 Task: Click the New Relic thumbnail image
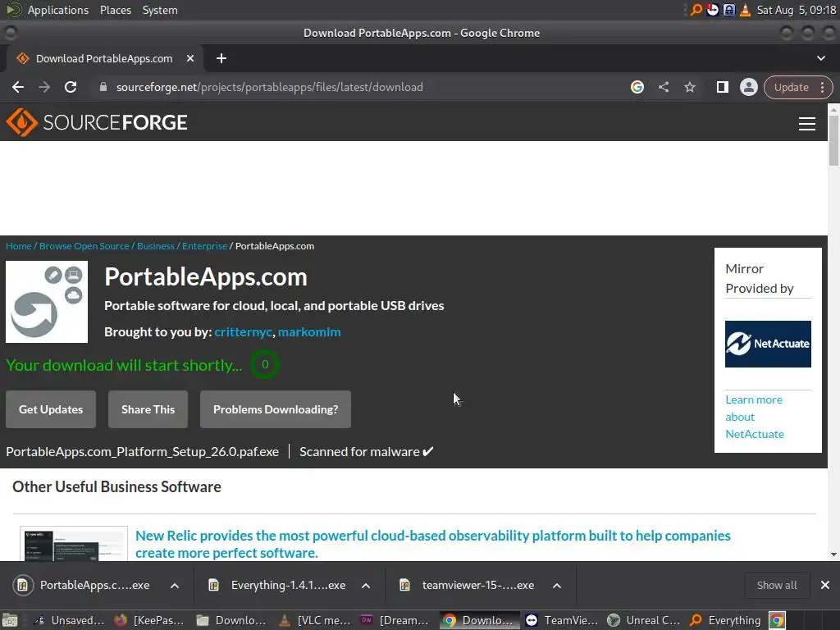tap(74, 544)
